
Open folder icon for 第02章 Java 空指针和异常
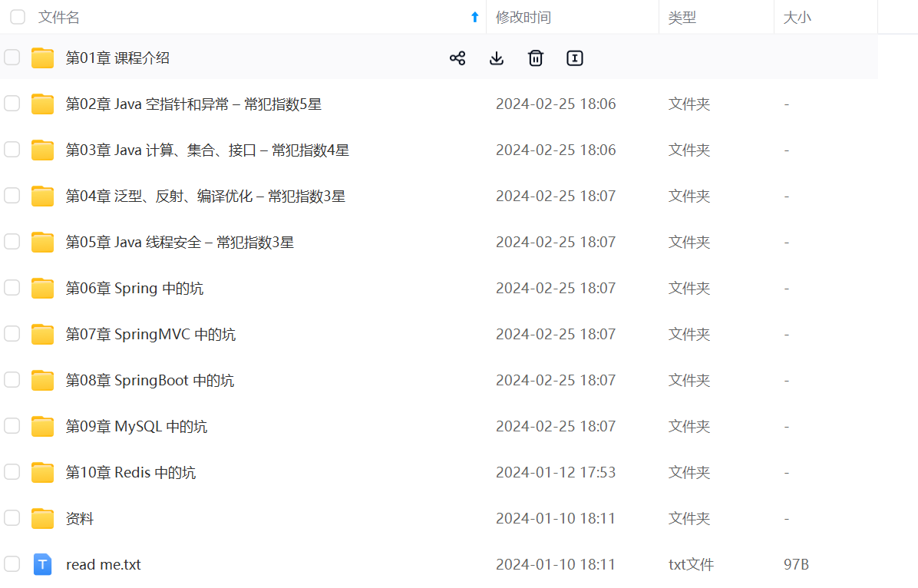(43, 104)
